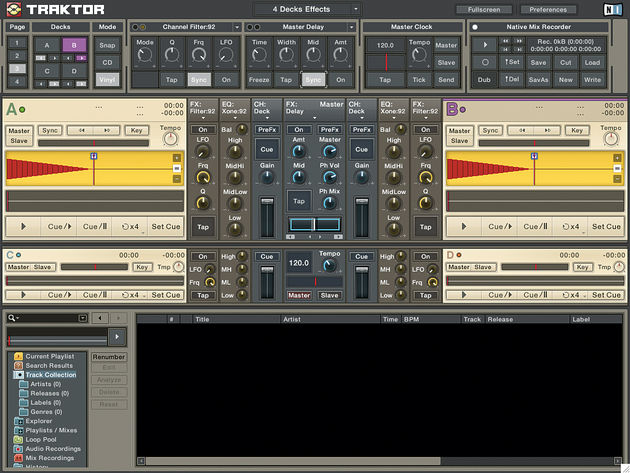The image size is (630, 473).
Task: Click the Native Instruments NI logo
Action: [612, 9]
